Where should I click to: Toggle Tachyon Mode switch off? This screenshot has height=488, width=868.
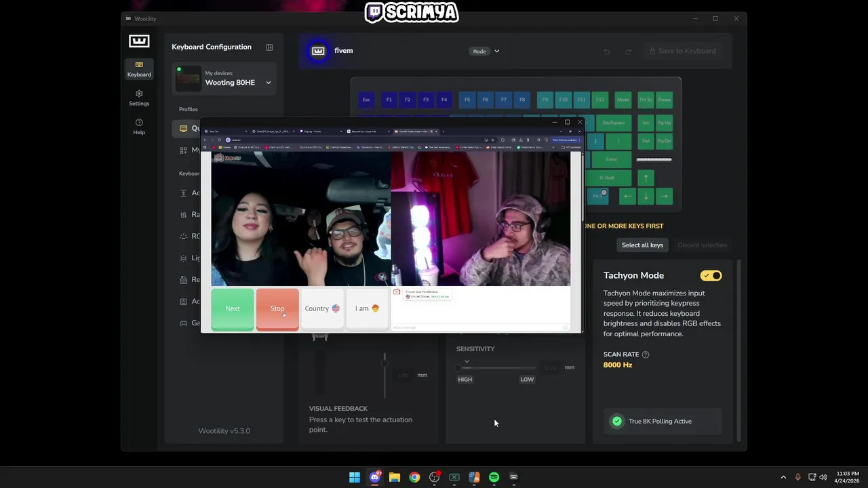tap(711, 276)
